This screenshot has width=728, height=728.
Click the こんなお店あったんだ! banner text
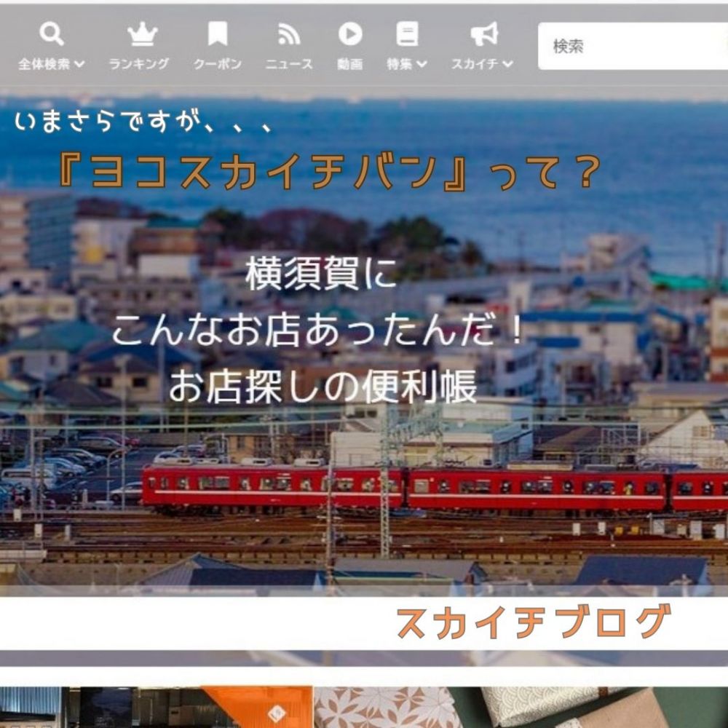(319, 331)
